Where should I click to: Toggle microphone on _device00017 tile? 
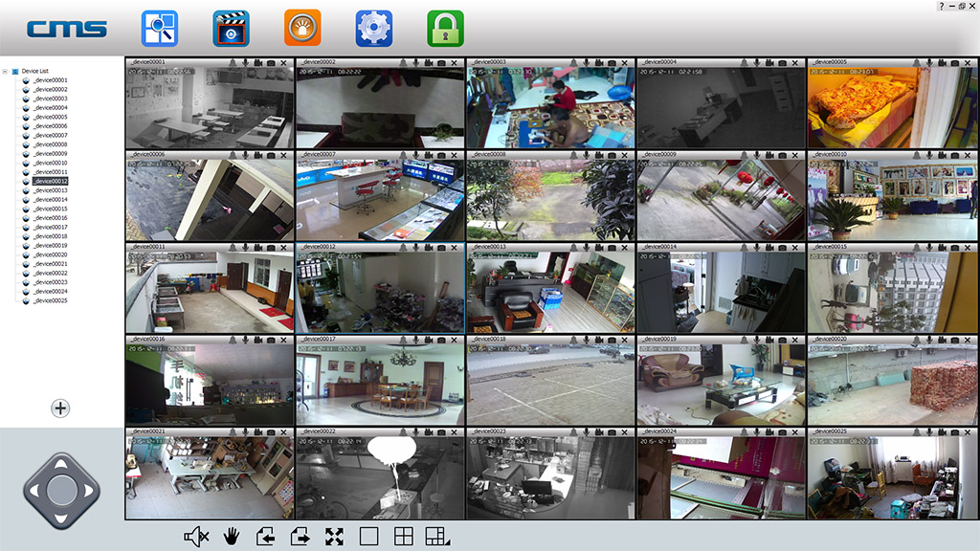(415, 340)
